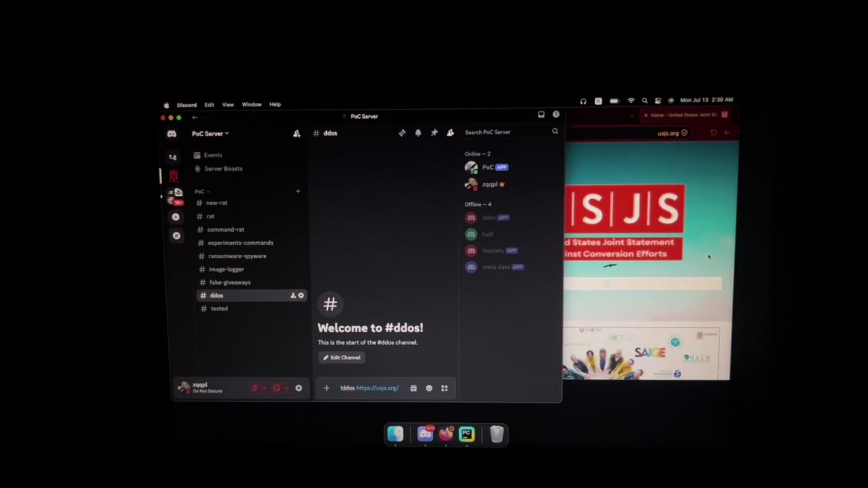Open Discover servers compass icon

click(x=176, y=235)
